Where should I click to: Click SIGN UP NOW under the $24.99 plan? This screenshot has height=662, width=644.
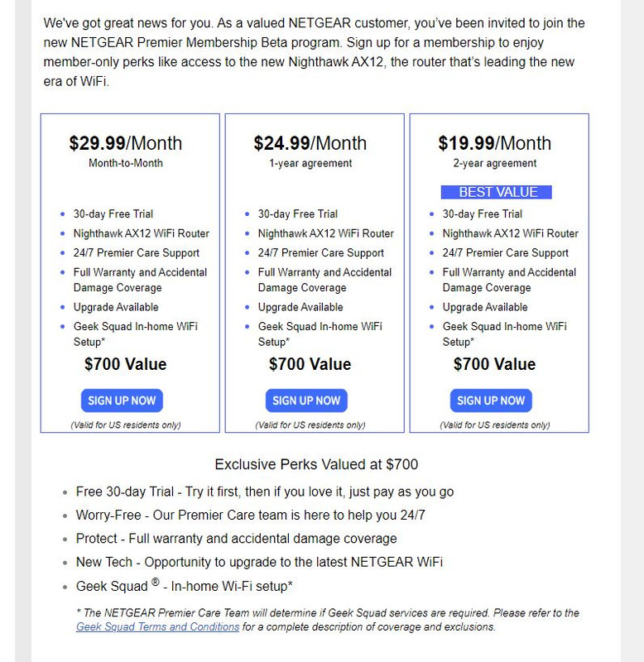tap(306, 401)
